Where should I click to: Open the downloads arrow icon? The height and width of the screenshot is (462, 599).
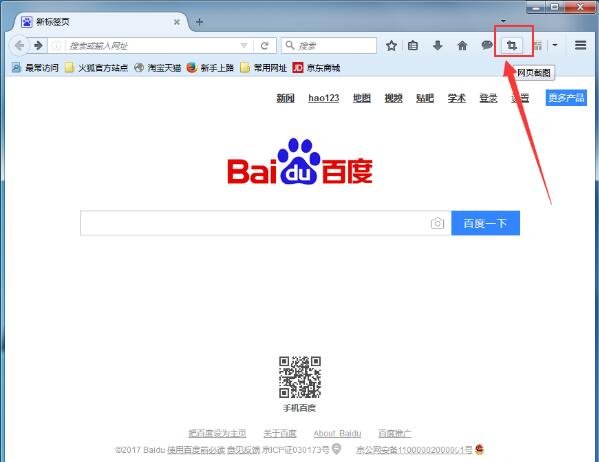pos(438,46)
